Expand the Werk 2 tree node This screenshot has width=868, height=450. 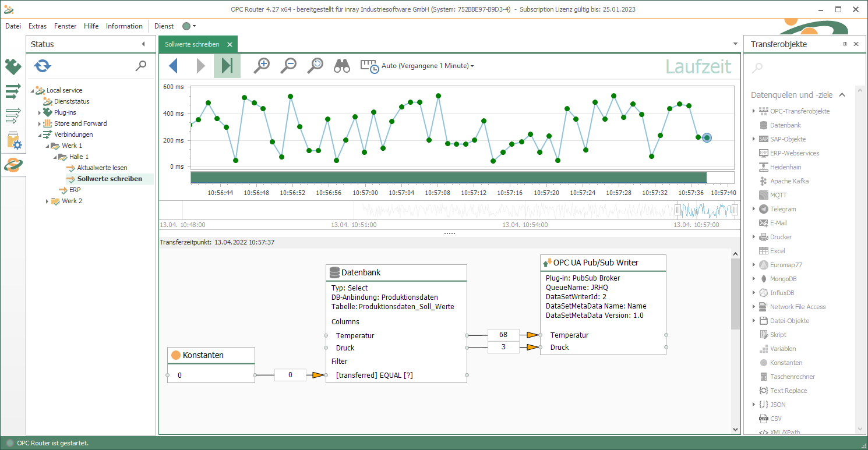[47, 201]
